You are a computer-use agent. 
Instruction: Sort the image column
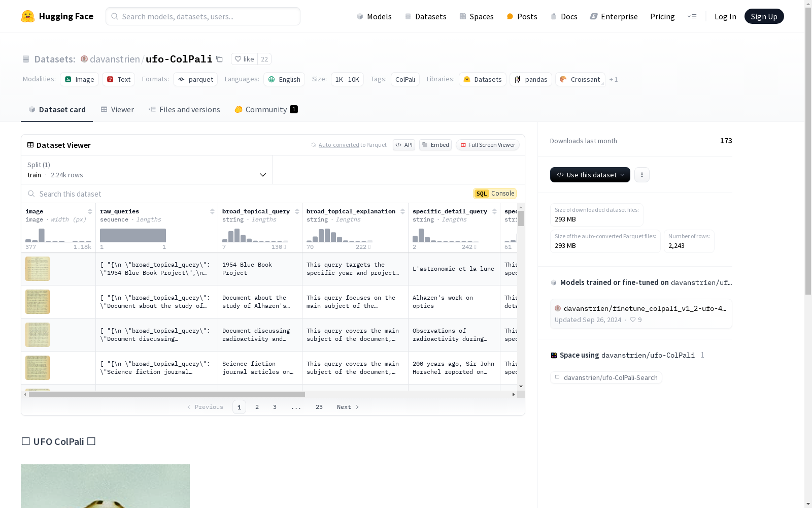click(x=90, y=211)
